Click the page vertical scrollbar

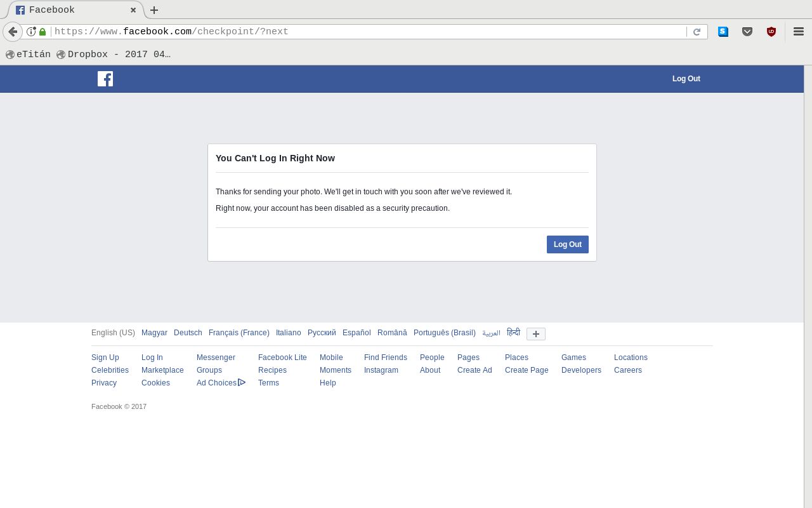point(808,286)
